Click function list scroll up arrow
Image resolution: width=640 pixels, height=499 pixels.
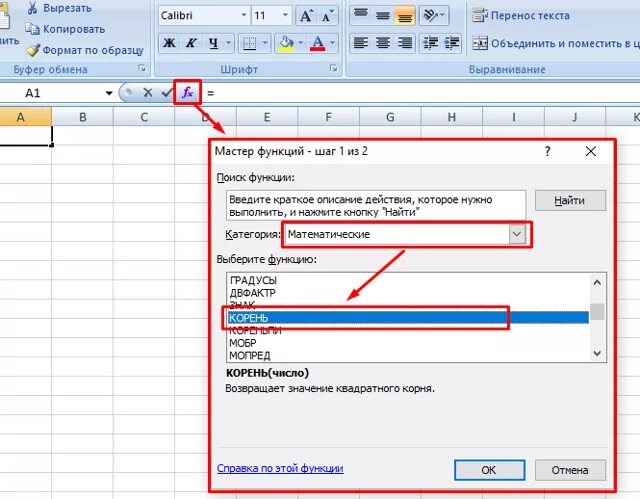click(x=597, y=282)
